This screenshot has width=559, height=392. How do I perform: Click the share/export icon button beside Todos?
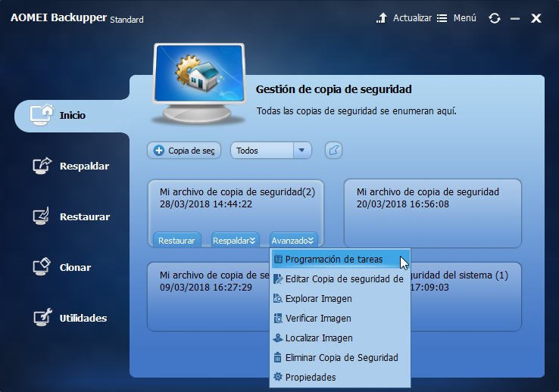pyautogui.click(x=334, y=151)
